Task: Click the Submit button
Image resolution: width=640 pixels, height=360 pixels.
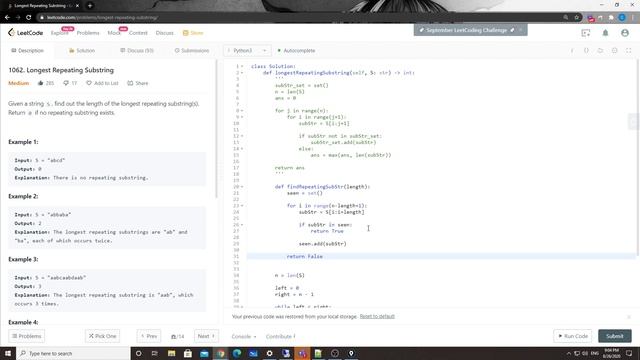Action: pos(615,336)
